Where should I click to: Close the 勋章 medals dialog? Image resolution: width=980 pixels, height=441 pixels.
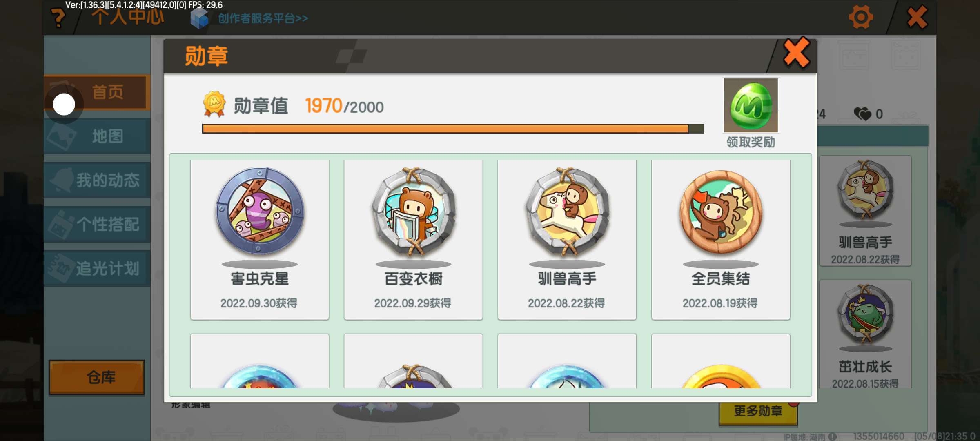coord(796,53)
